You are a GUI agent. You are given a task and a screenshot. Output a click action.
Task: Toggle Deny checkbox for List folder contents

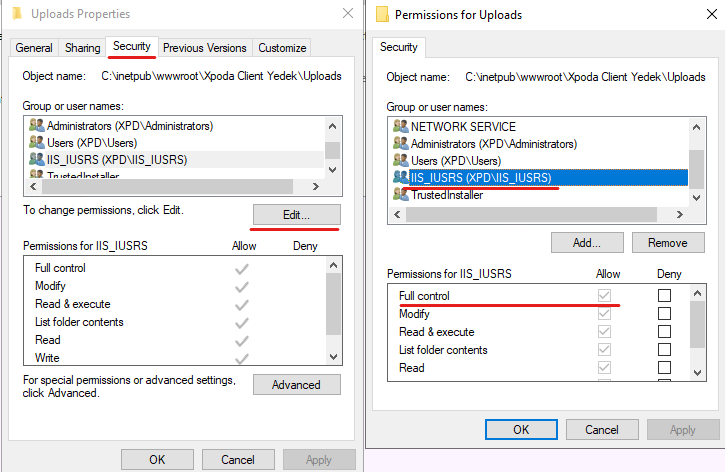tap(664, 349)
